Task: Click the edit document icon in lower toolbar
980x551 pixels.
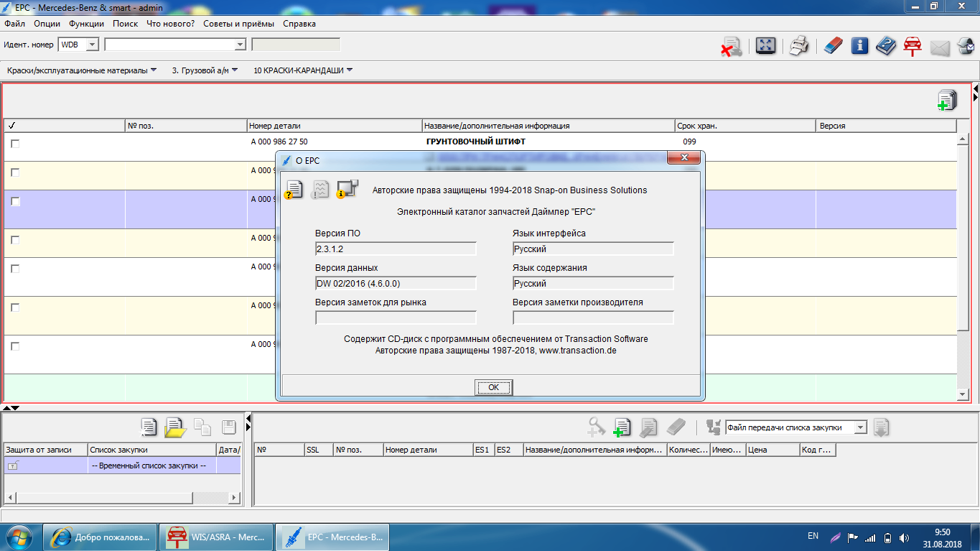Action: pos(649,427)
